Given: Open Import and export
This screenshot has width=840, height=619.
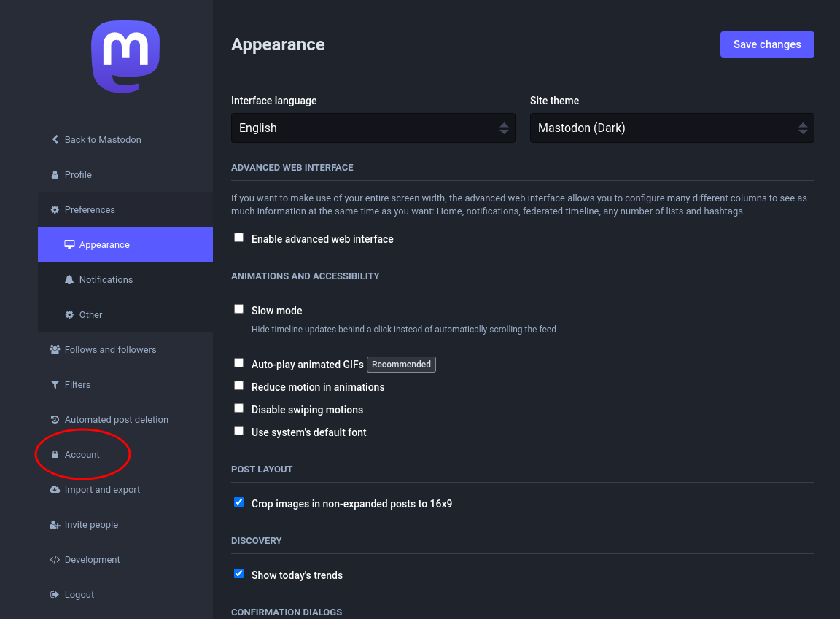Looking at the screenshot, I should pyautogui.click(x=125, y=489).
